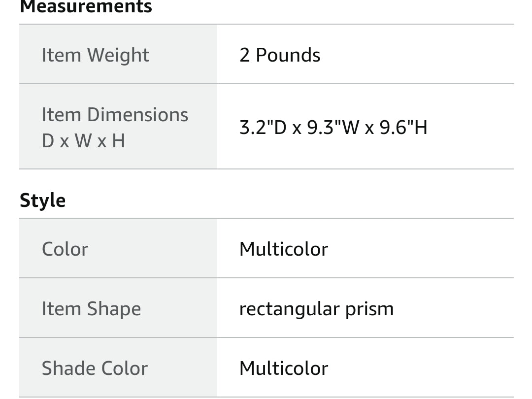The width and height of the screenshot is (532, 399).
Task: Click the Style section heading
Action: pos(42,200)
